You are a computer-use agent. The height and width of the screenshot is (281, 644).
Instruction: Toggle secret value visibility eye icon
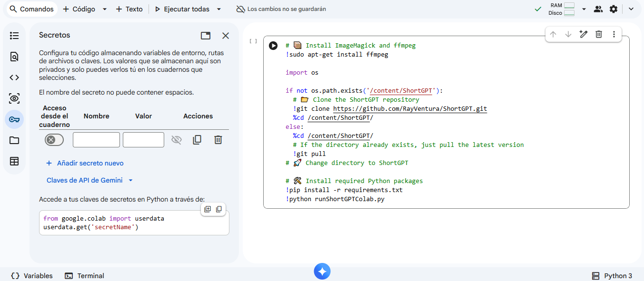[177, 140]
